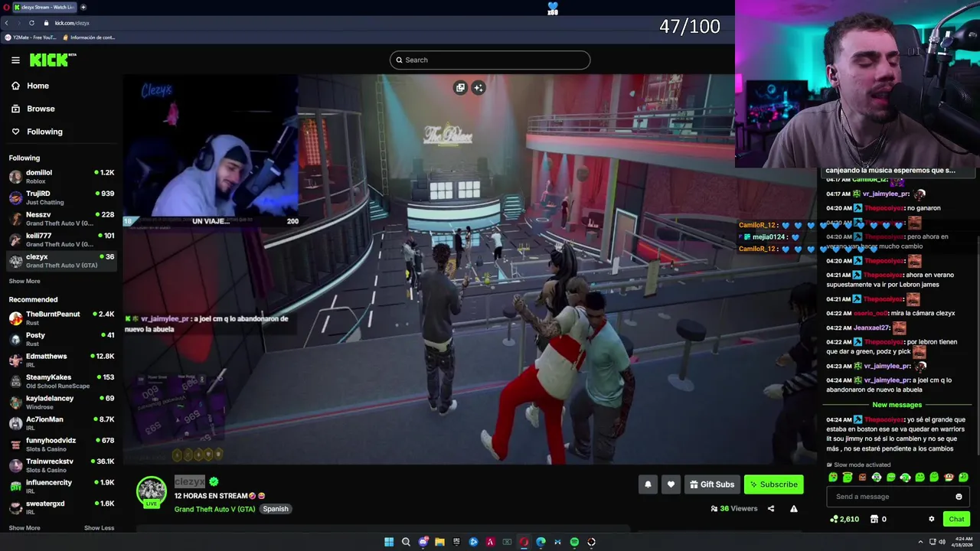Open recommended channel Trainwreckstv
Viewport: 980px width, 551px height.
coord(61,465)
